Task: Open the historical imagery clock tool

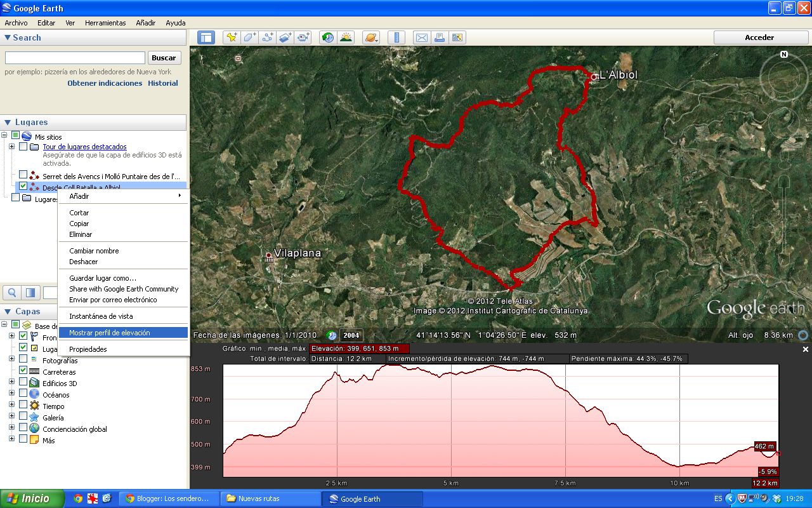Action: (327, 37)
